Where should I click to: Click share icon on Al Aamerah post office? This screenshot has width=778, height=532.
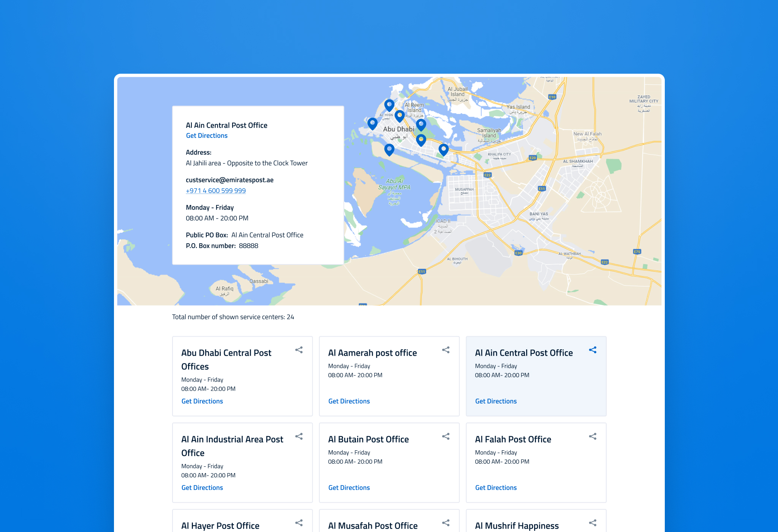click(x=446, y=350)
